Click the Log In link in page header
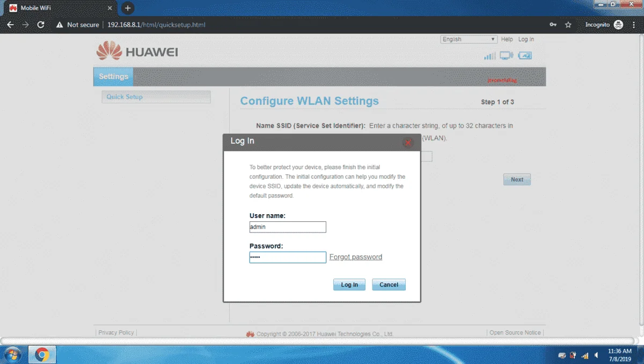The width and height of the screenshot is (644, 364). click(x=526, y=39)
